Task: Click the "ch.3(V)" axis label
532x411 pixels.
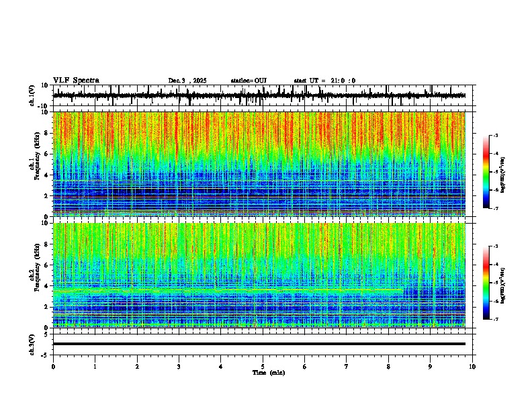Action: tap(32, 345)
